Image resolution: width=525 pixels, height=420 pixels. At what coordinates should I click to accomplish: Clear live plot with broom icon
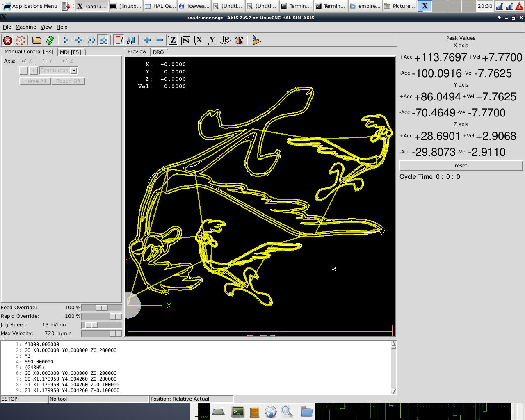[256, 40]
